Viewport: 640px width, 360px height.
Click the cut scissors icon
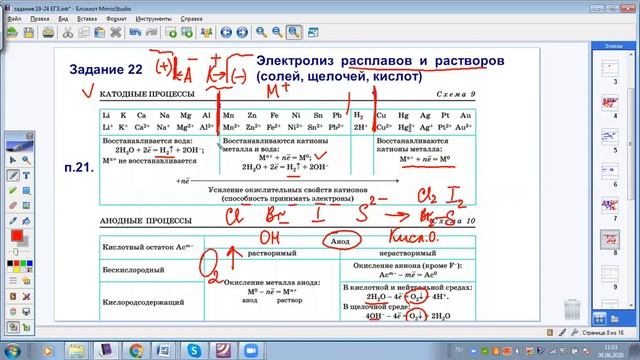[68, 32]
